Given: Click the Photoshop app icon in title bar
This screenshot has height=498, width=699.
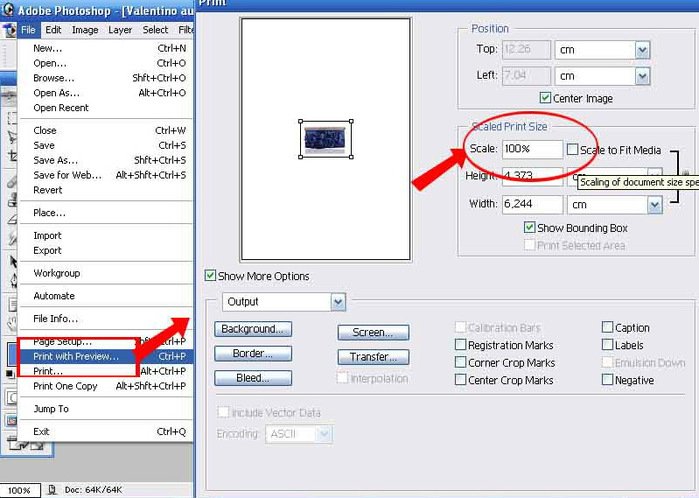Looking at the screenshot, I should pyautogui.click(x=7, y=9).
